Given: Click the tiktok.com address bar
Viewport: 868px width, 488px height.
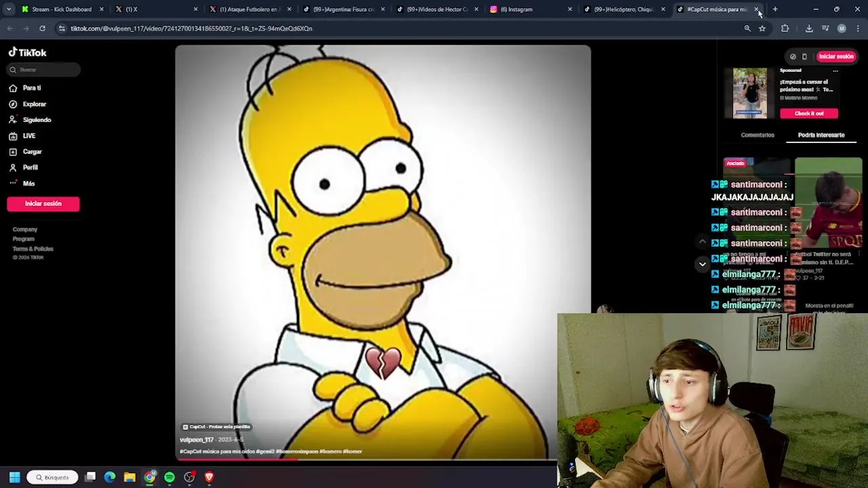Looking at the screenshot, I should click(x=400, y=28).
